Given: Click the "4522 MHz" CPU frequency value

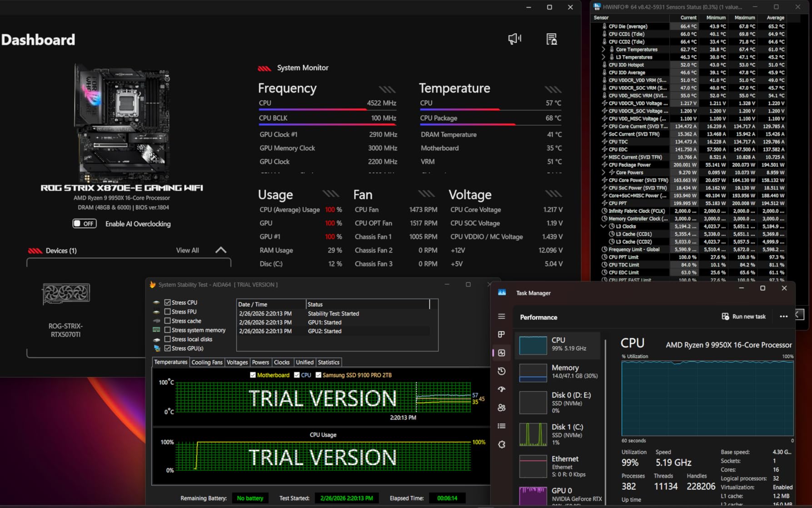Looking at the screenshot, I should point(382,103).
